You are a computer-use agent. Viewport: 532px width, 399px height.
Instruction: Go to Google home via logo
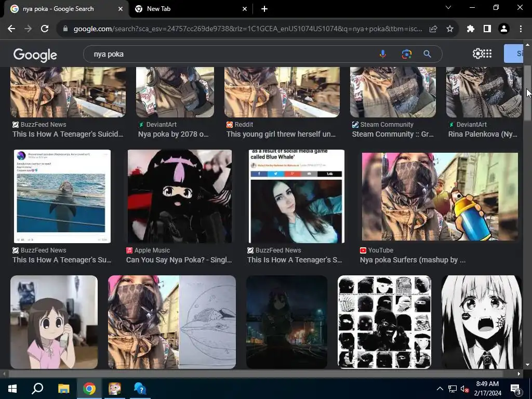point(35,55)
